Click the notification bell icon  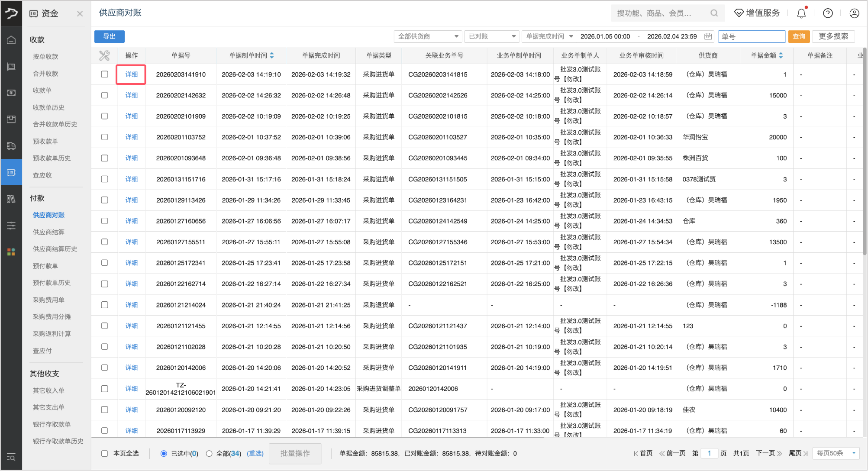(x=801, y=13)
